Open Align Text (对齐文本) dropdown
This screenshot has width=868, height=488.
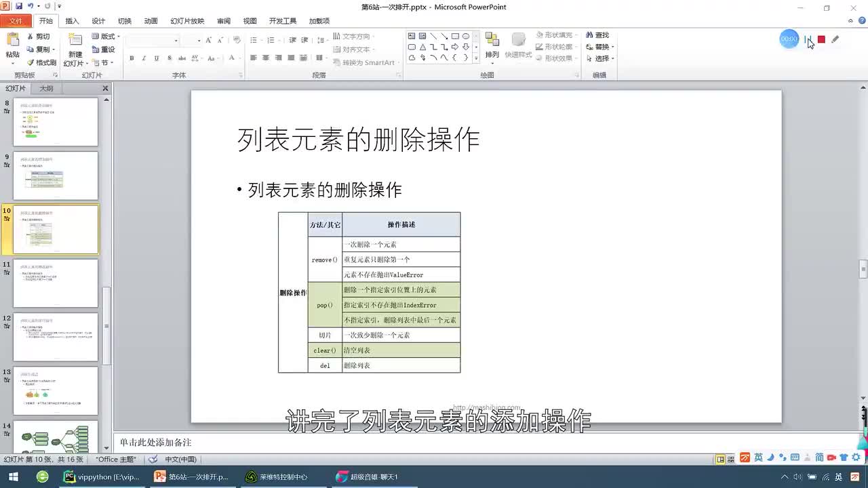coord(355,49)
